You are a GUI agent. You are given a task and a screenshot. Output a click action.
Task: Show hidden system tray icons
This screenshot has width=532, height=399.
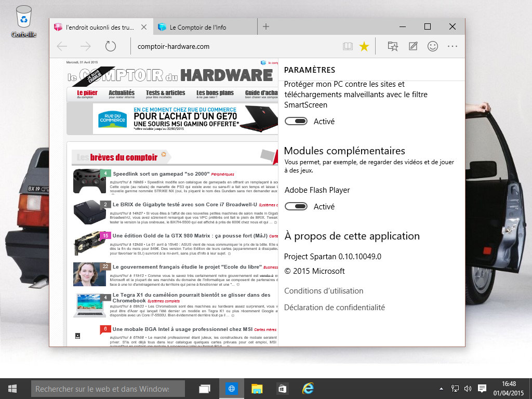[442, 389]
